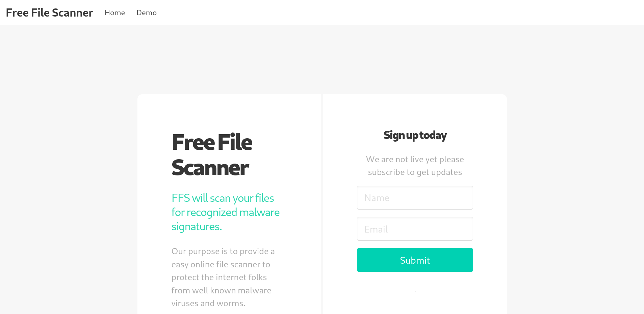This screenshot has height=314, width=644.
Task: Click 'protect the internet folks' text line
Action: click(219, 277)
